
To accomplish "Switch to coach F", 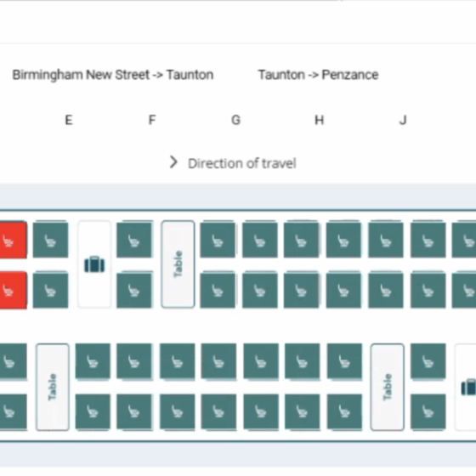I will pyautogui.click(x=152, y=120).
